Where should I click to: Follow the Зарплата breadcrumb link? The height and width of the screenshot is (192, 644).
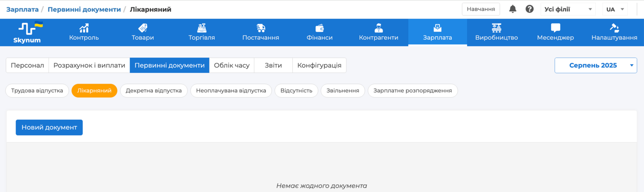coord(22,9)
